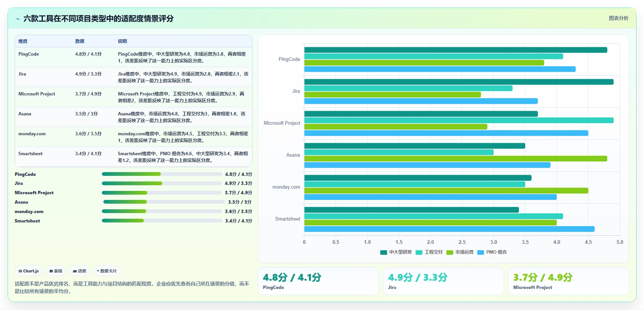Click the footer note starting with 适配度不是产品优劣排名

(132, 287)
